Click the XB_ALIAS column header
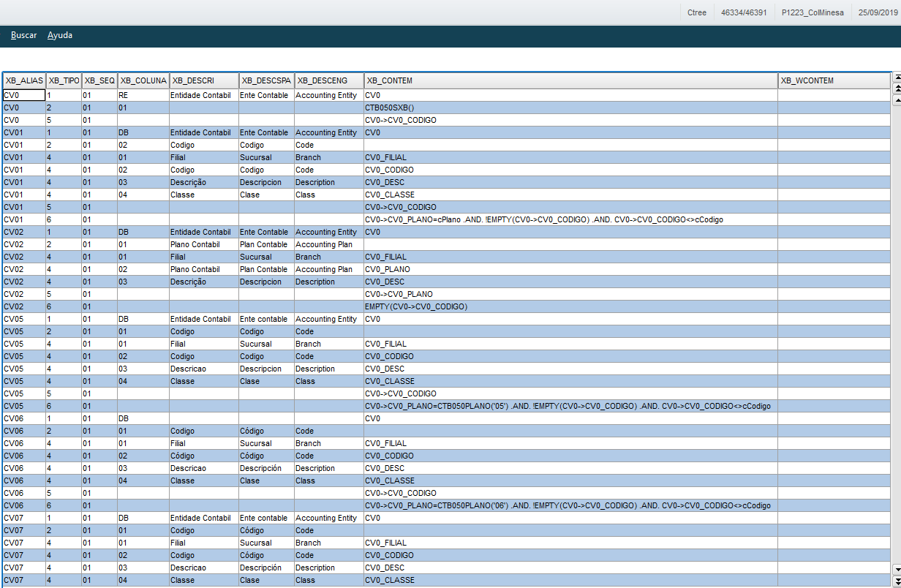This screenshot has height=588, width=901. [24, 80]
